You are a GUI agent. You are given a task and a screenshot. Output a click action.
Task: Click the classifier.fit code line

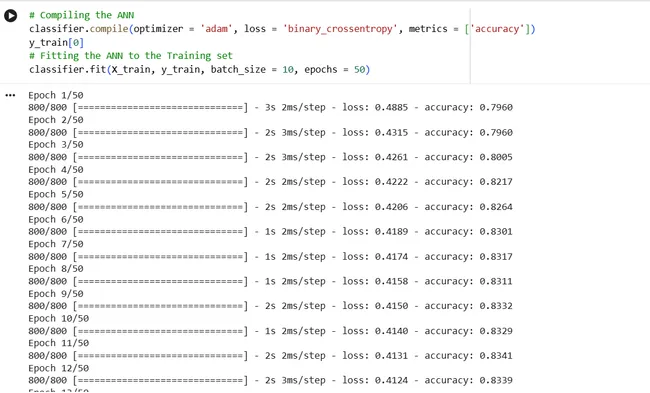pyautogui.click(x=199, y=70)
